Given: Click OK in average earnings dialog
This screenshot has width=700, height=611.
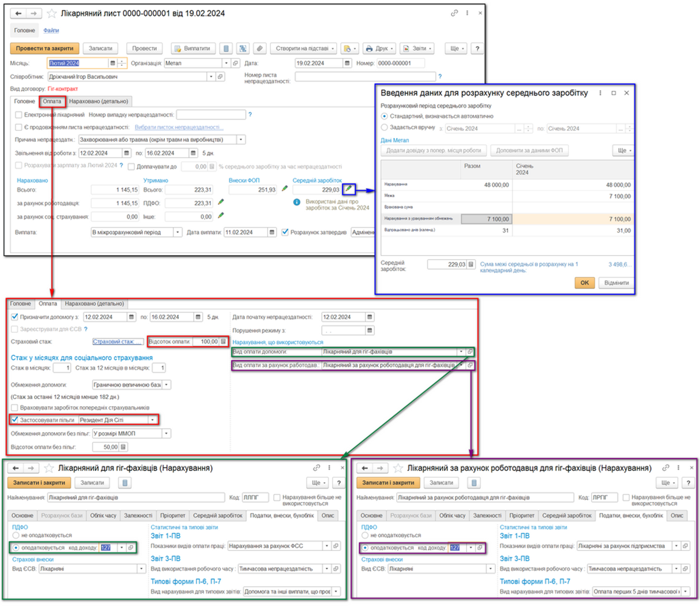Looking at the screenshot, I should 584,283.
